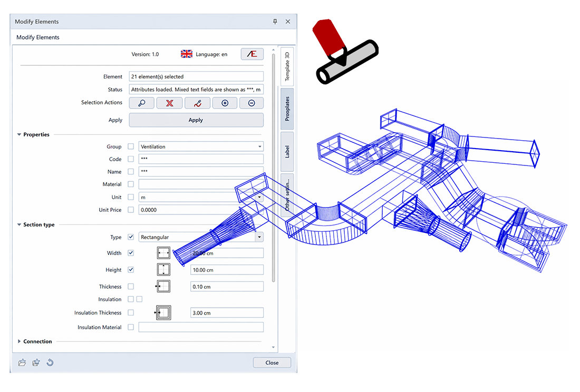This screenshot has height=392, width=580.
Task: Click the plus add-to-selection icon
Action: (225, 103)
